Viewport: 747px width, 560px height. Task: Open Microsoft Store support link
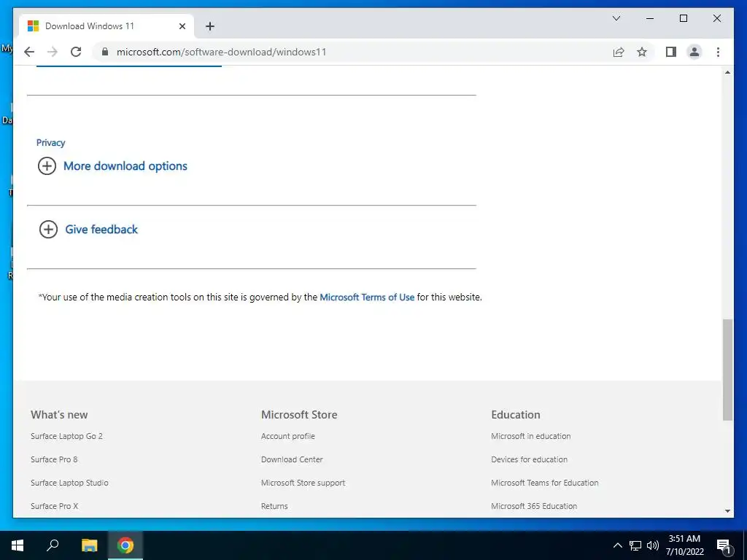point(303,483)
